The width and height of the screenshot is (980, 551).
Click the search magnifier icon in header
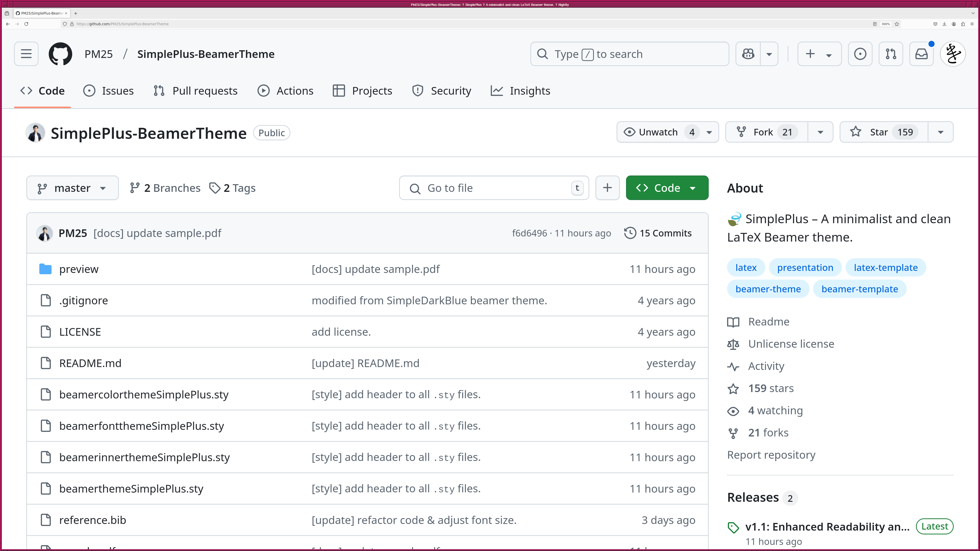click(543, 54)
